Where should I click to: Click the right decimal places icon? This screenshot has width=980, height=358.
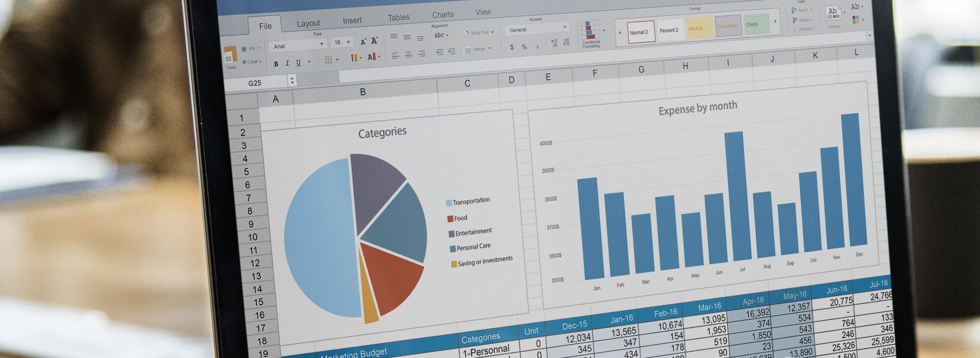[x=566, y=42]
